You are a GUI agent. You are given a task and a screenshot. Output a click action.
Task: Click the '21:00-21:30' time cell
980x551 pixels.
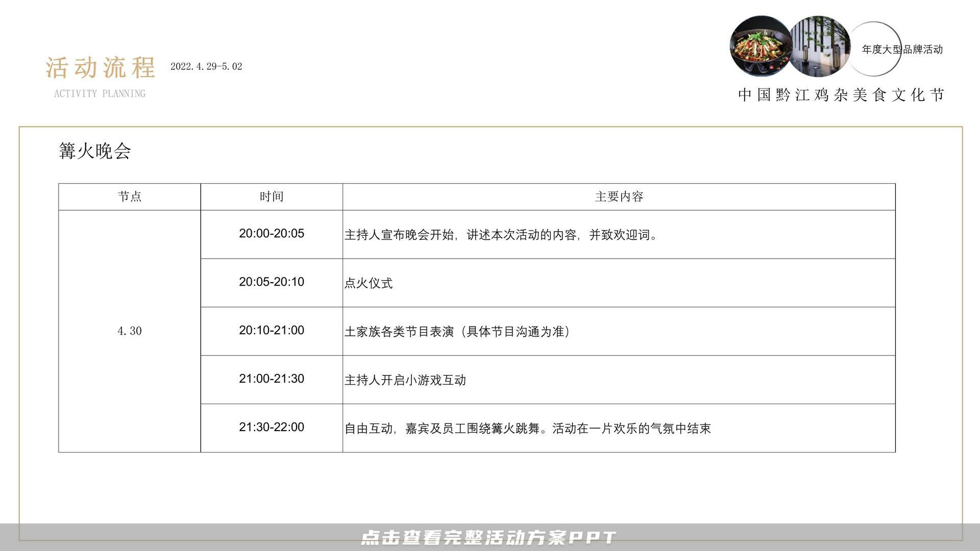click(272, 380)
